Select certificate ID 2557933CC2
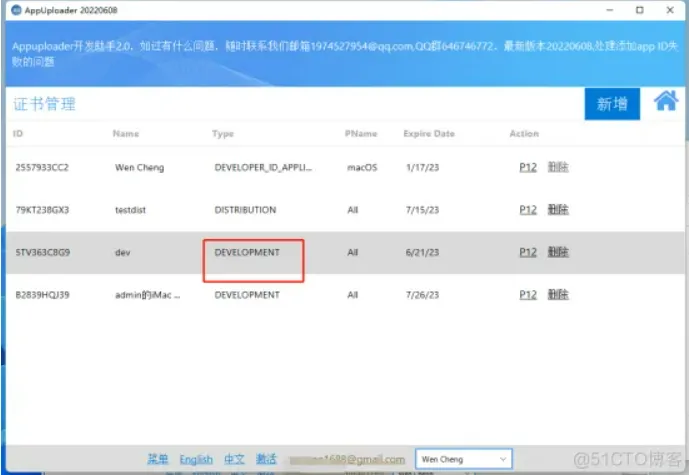 pyautogui.click(x=42, y=167)
